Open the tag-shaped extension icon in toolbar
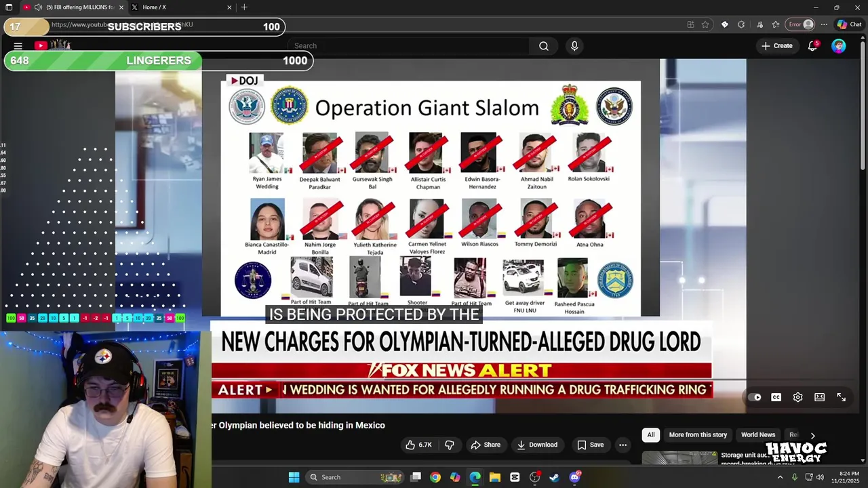The height and width of the screenshot is (488, 868). pos(724,24)
